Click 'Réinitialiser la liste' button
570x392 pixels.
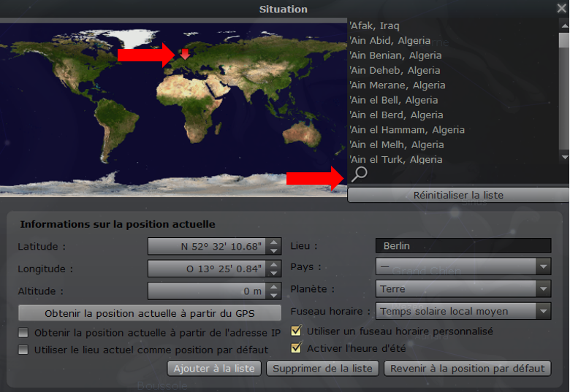tap(458, 196)
